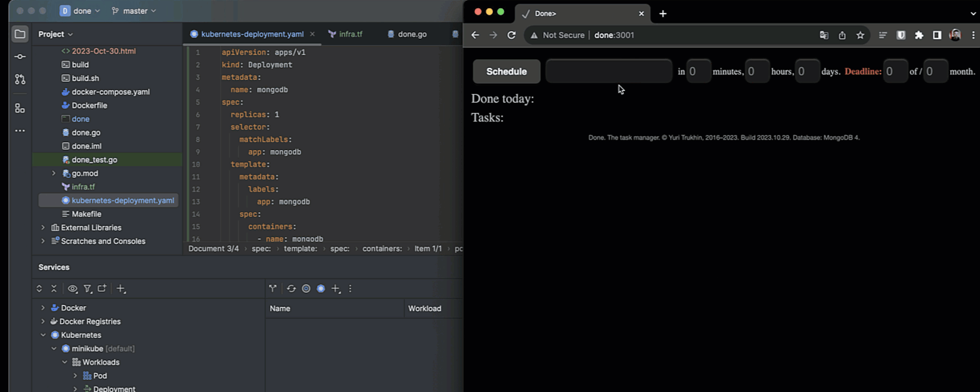Open the Pull Requests sidebar icon

[20, 79]
